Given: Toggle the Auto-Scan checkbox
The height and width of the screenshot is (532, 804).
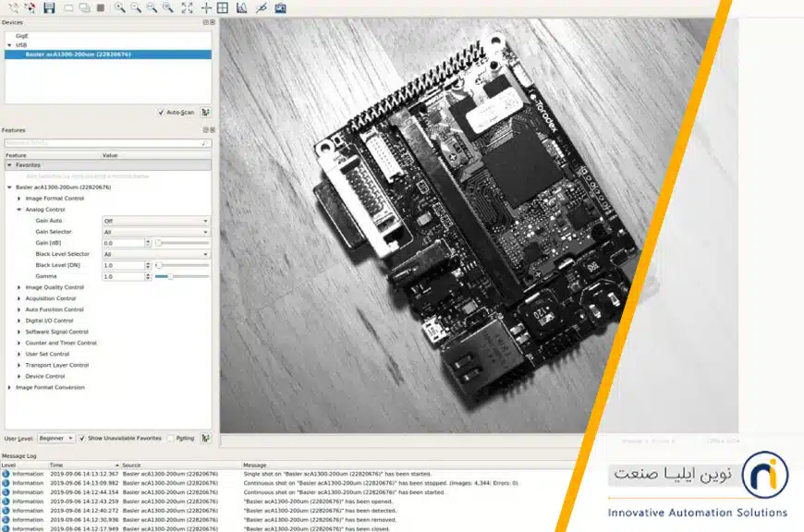Looking at the screenshot, I should (161, 113).
